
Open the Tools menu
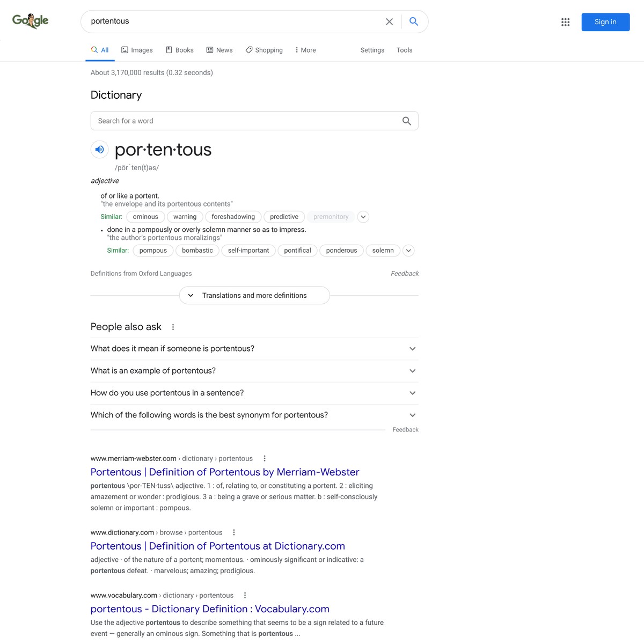[x=404, y=50]
